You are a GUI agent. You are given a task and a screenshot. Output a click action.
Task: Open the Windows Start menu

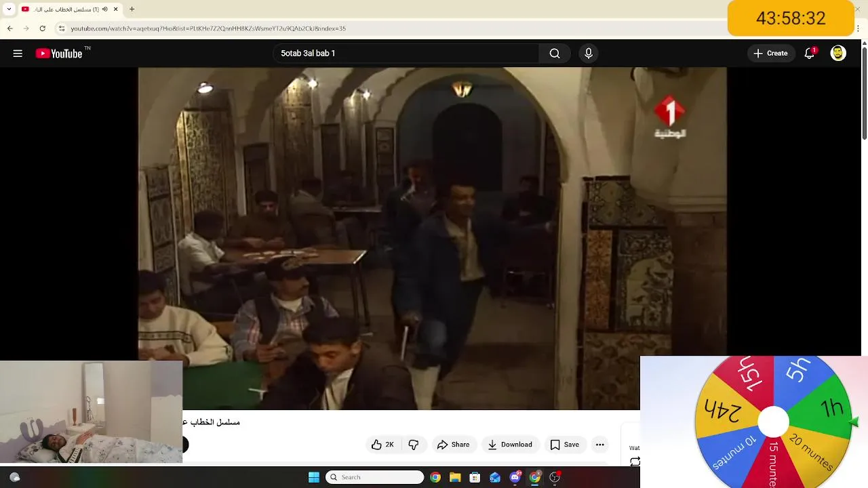(314, 477)
